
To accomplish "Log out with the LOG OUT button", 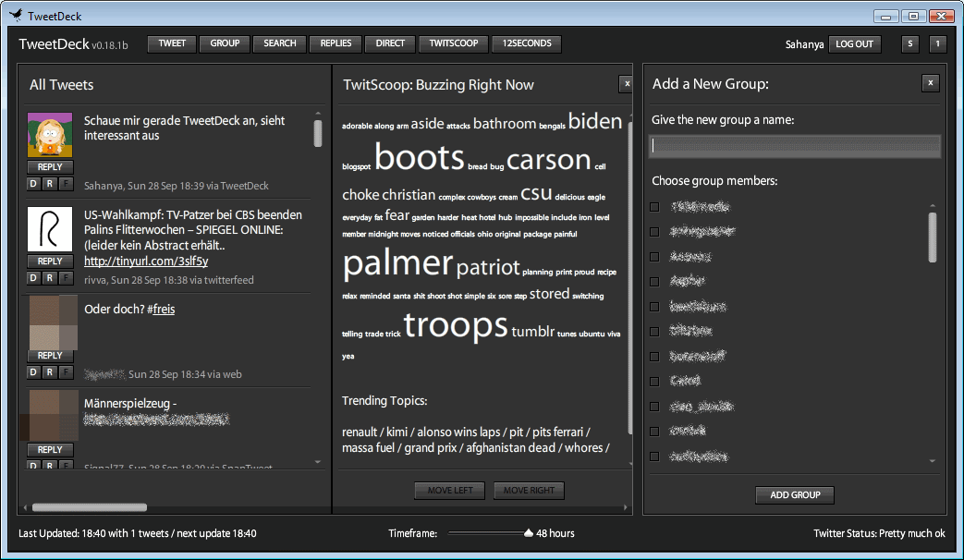I will pyautogui.click(x=855, y=44).
